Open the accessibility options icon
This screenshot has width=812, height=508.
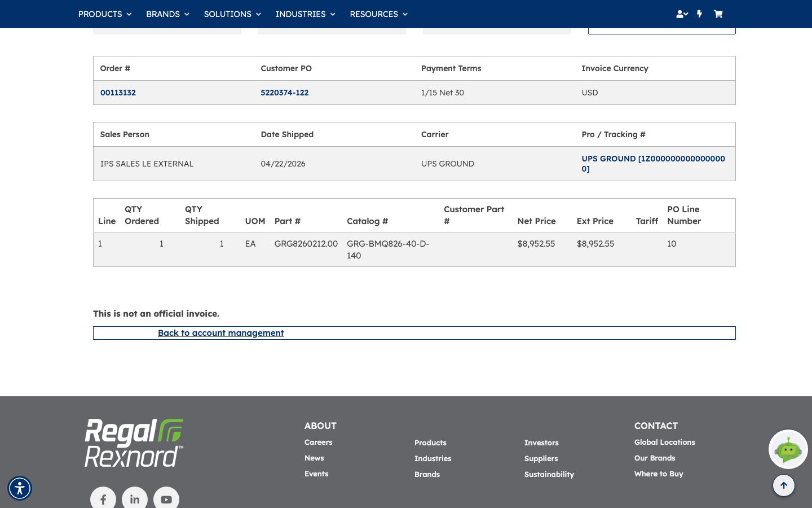pos(20,488)
